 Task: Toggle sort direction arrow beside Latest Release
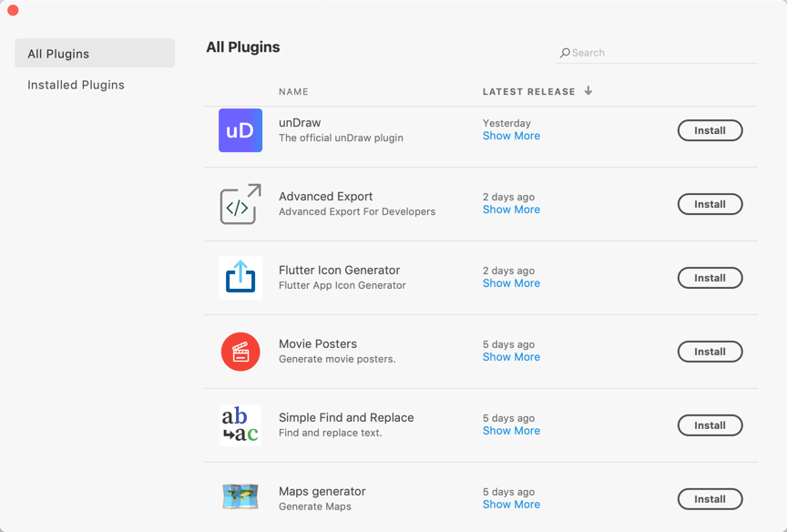[588, 91]
